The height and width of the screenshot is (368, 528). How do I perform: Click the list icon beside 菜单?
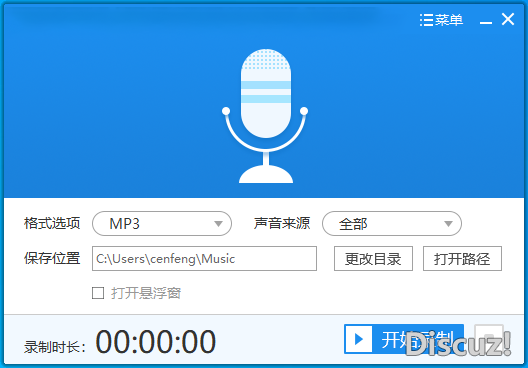[x=426, y=20]
